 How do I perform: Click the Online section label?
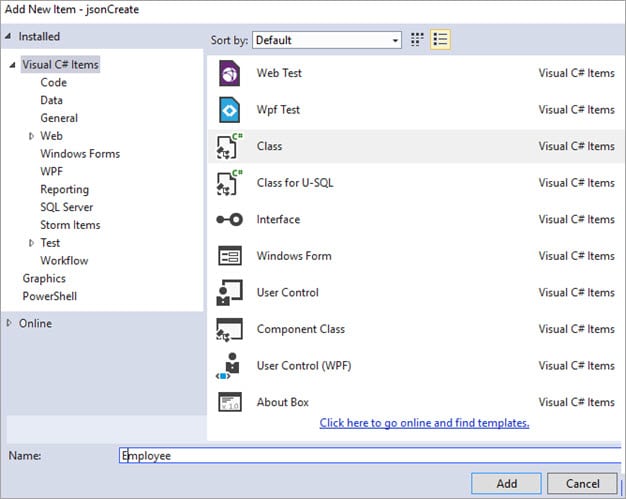tap(35, 323)
